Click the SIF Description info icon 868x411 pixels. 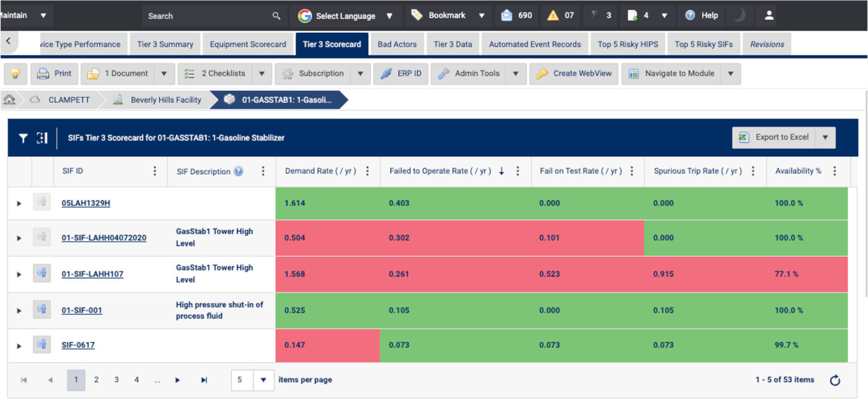[x=239, y=172]
